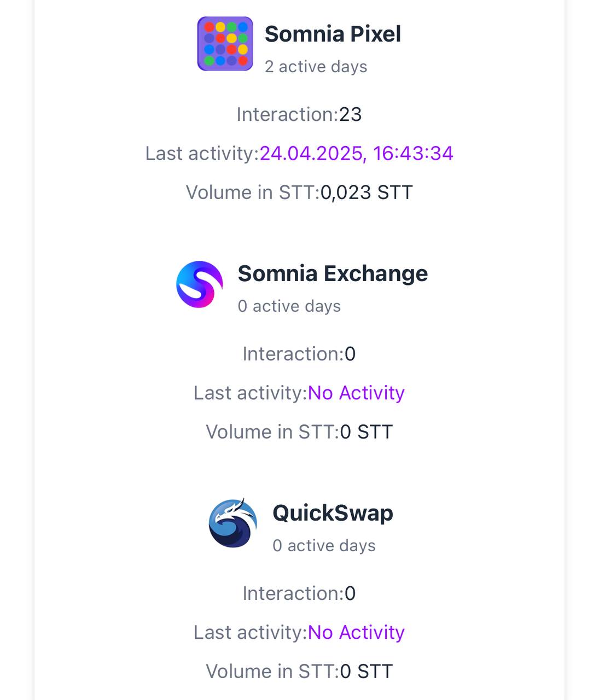Click the Somnia Pixel last activity timestamp
This screenshot has height=700, width=599.
click(356, 153)
